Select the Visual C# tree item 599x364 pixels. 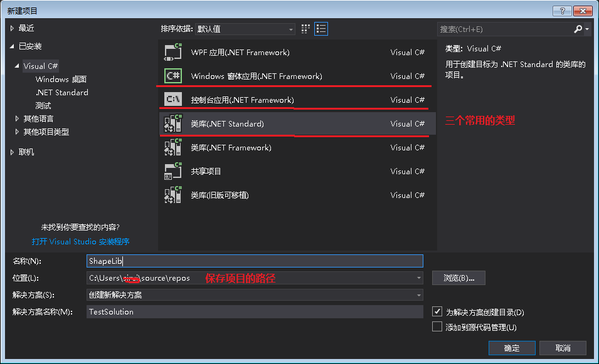point(41,66)
